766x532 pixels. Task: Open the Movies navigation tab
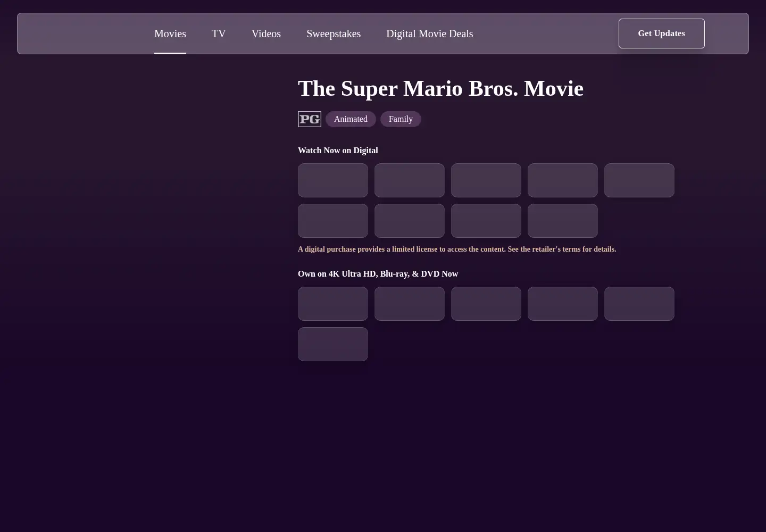click(x=170, y=34)
